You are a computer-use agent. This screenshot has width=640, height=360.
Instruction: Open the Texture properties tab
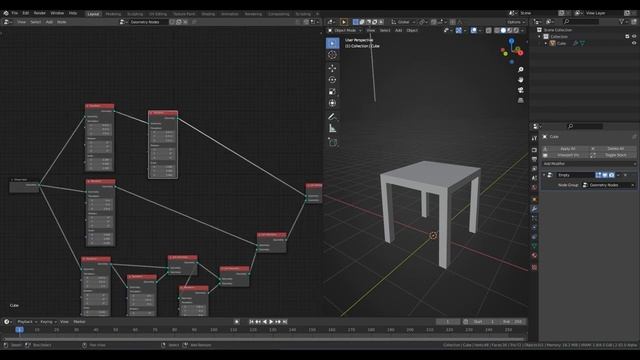click(534, 267)
